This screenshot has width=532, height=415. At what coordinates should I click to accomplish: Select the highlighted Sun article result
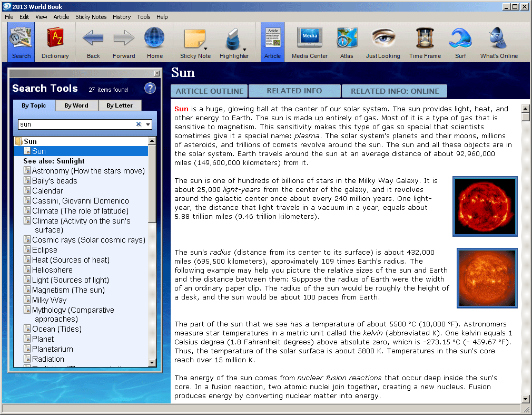81,151
